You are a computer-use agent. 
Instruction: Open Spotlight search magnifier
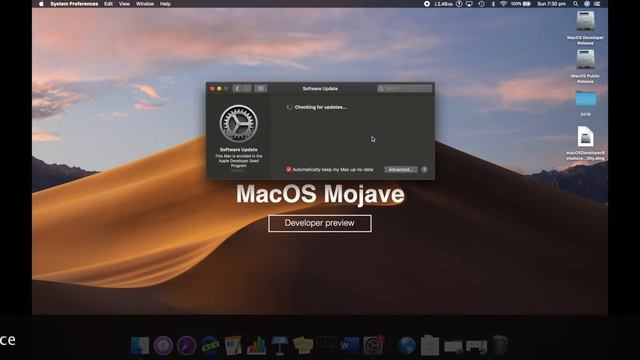(576, 4)
